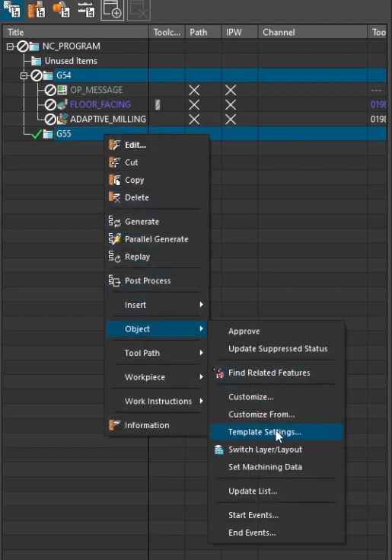Click the Edit icon in context menu
Image resolution: width=392 pixels, height=560 pixels.
pos(114,145)
